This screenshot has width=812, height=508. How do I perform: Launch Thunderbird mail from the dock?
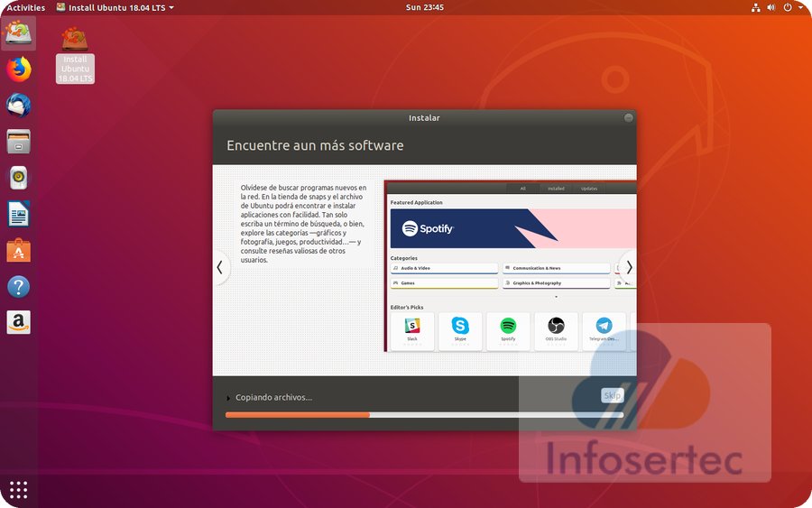[x=18, y=105]
